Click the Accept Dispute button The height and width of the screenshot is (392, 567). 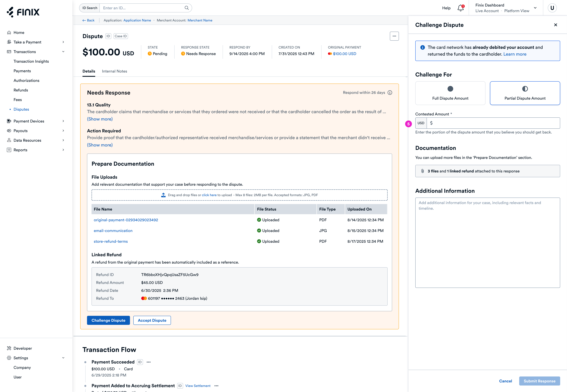pos(152,320)
